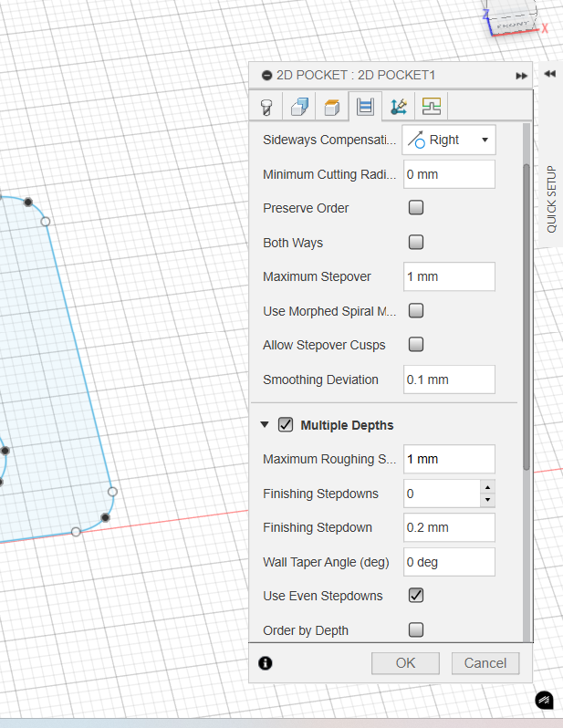Open the Geometry tab
Image resolution: width=563 pixels, height=728 pixels.
tap(299, 107)
